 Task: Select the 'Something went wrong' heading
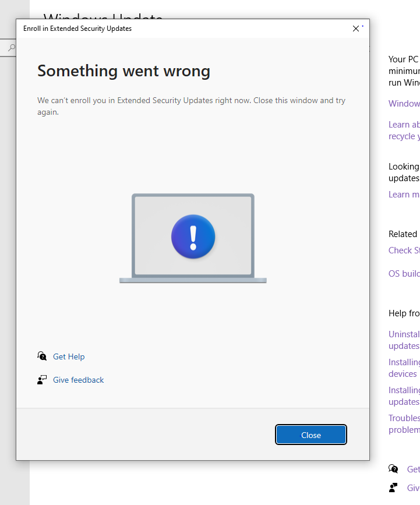123,71
